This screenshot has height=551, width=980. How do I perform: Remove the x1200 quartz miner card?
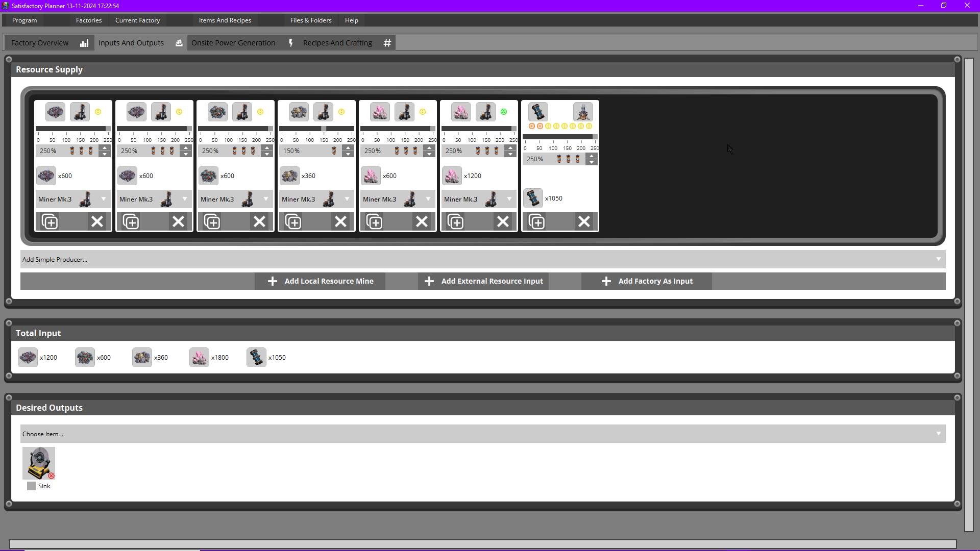coord(503,222)
